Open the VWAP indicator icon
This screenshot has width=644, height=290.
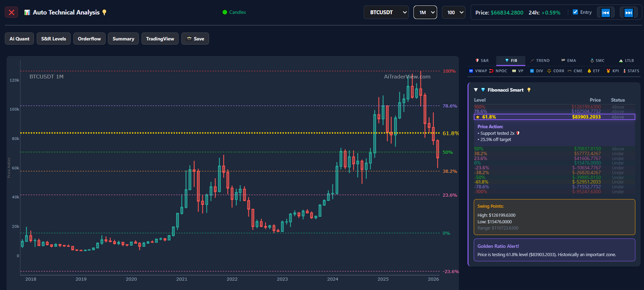[x=471, y=71]
